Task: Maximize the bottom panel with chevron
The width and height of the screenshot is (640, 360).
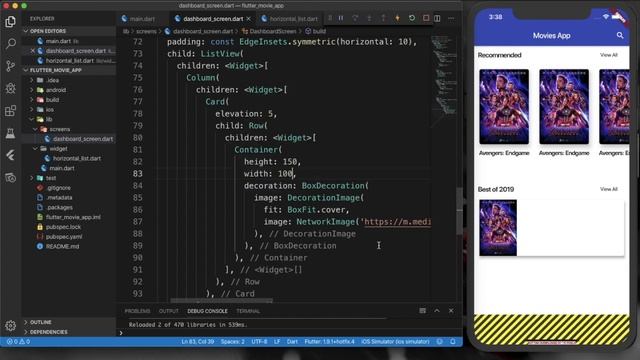Action: [x=437, y=311]
